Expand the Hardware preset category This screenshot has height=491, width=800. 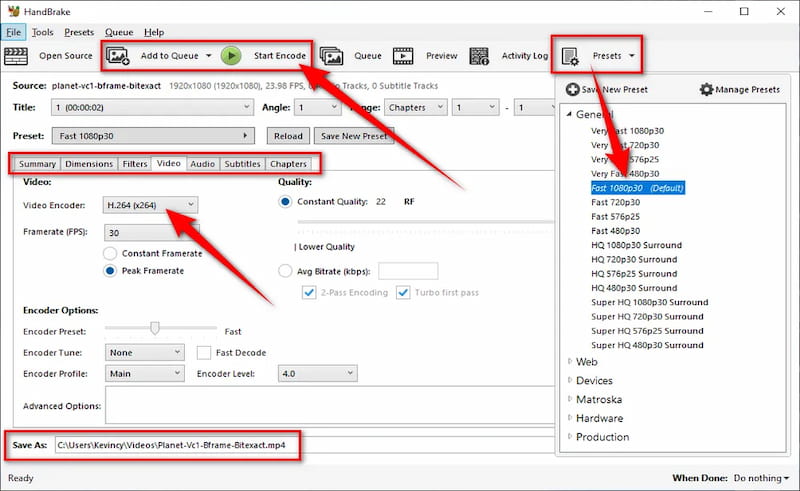click(x=569, y=418)
